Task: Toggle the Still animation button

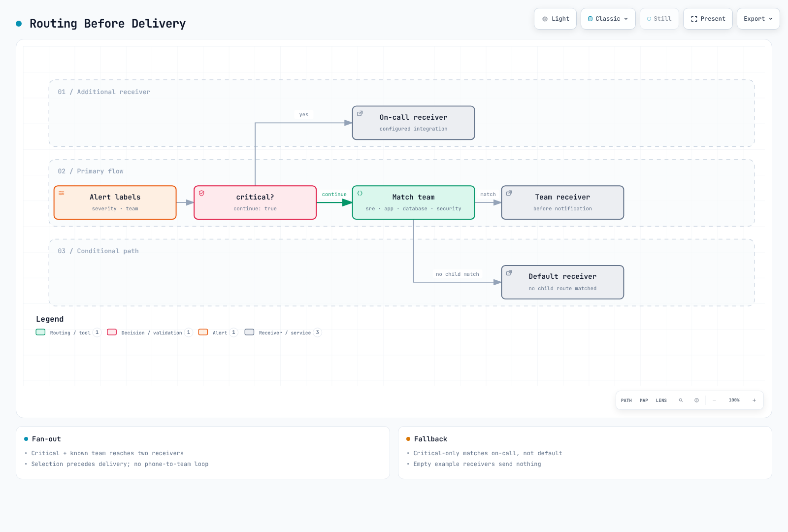Action: 659,19
